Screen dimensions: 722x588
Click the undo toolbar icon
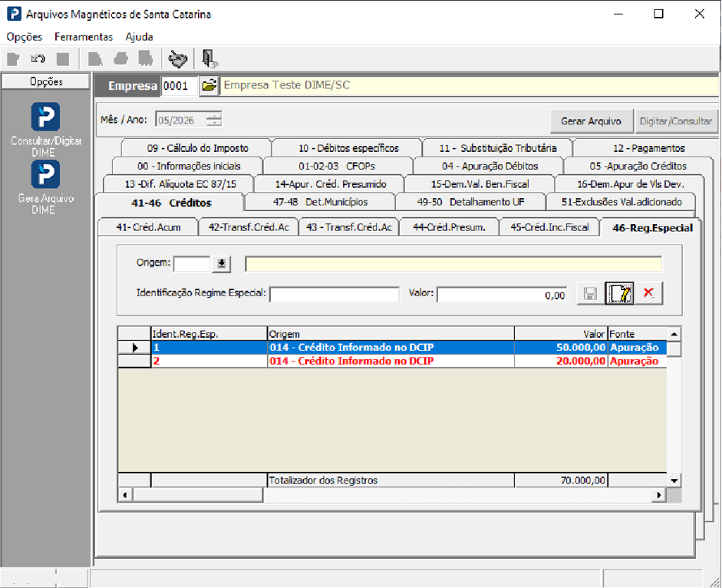pos(38,59)
